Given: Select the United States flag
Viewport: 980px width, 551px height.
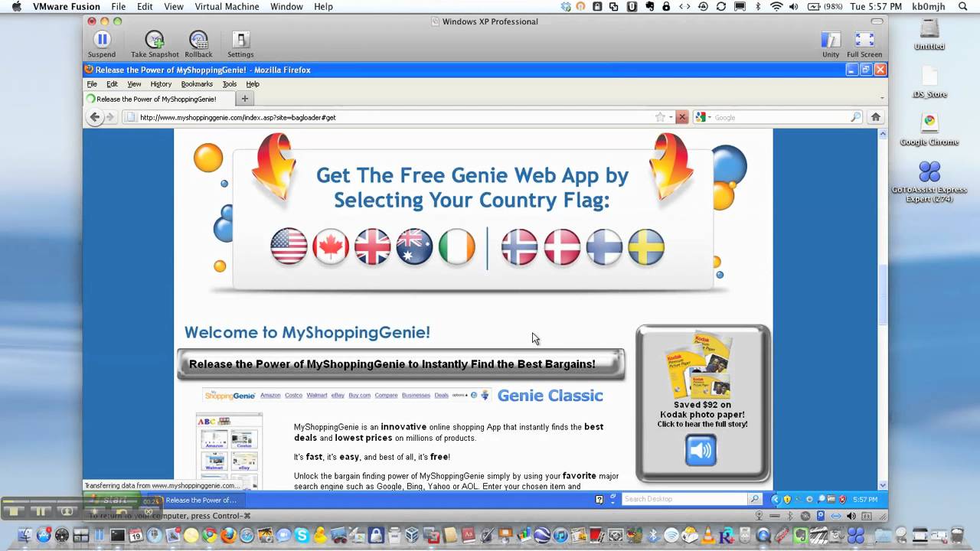Looking at the screenshot, I should (x=289, y=247).
